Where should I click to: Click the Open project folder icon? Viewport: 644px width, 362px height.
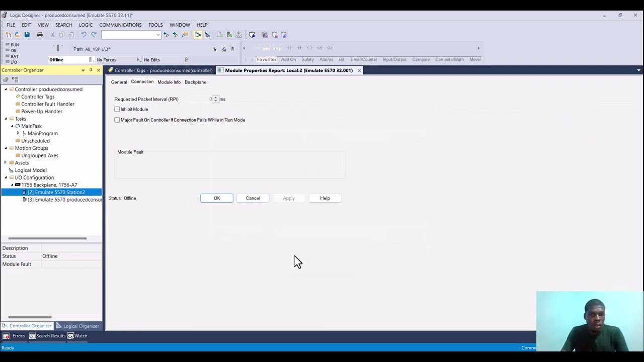coord(17,35)
